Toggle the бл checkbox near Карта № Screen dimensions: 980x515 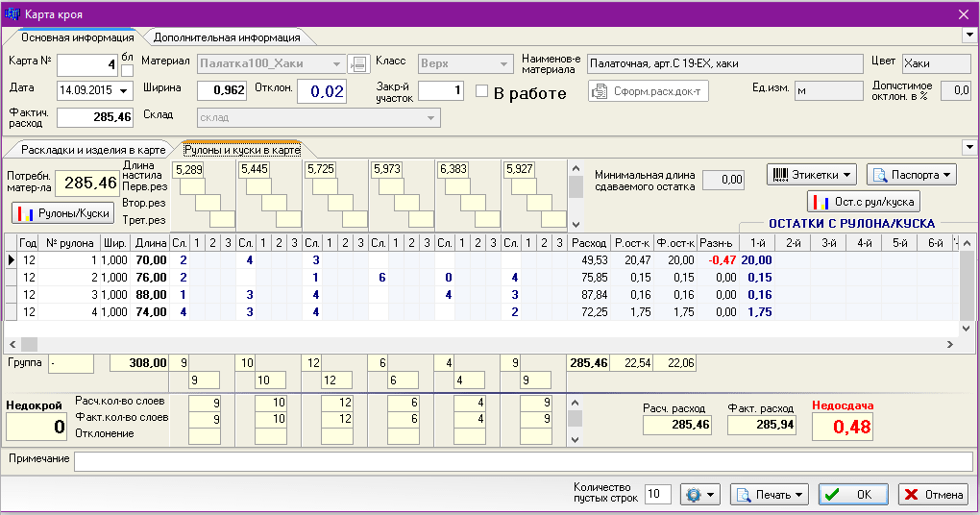point(127,70)
